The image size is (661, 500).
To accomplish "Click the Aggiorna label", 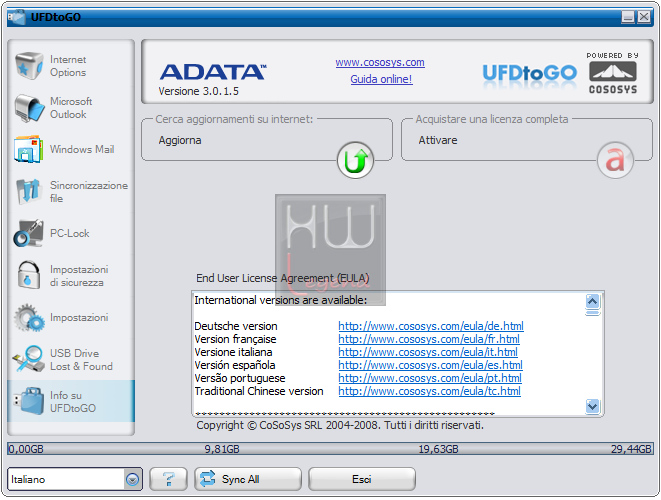I will pos(180,140).
